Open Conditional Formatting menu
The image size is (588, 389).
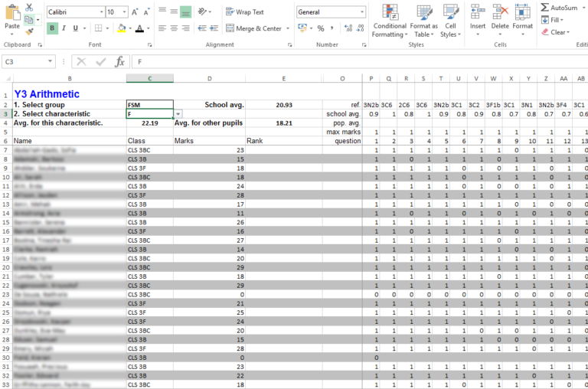point(390,21)
